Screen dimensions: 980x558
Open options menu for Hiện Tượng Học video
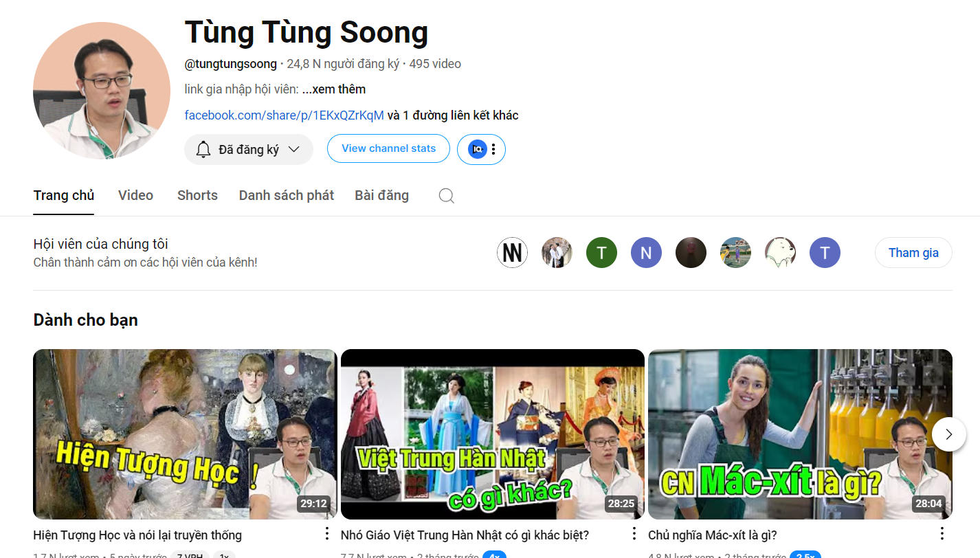[x=327, y=534]
